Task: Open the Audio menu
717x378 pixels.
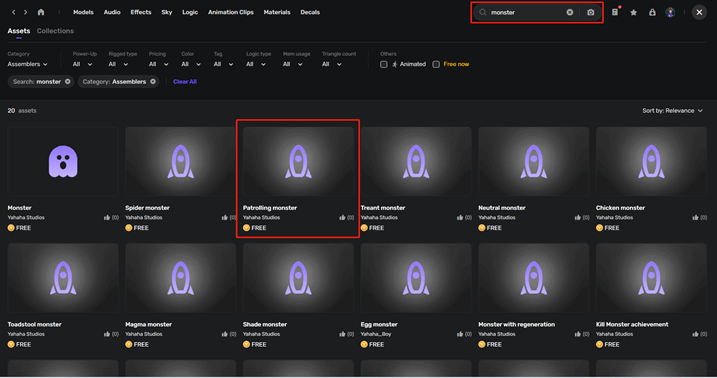Action: pyautogui.click(x=112, y=12)
